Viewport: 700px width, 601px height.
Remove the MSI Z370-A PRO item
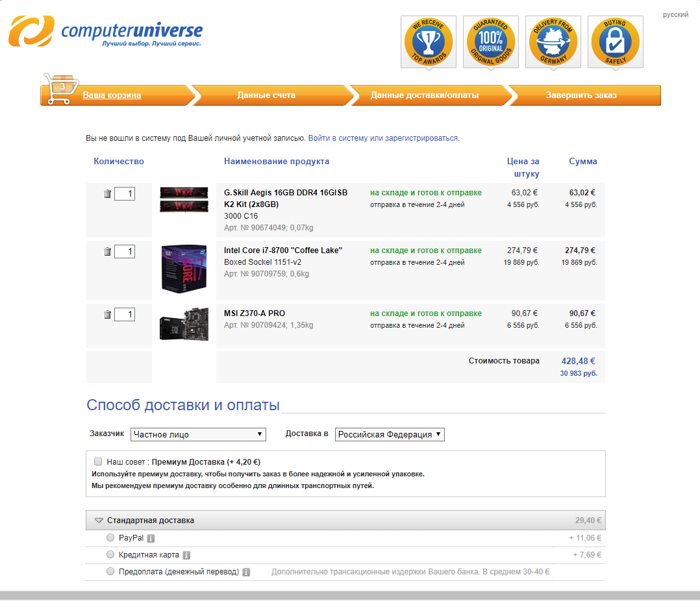[107, 315]
